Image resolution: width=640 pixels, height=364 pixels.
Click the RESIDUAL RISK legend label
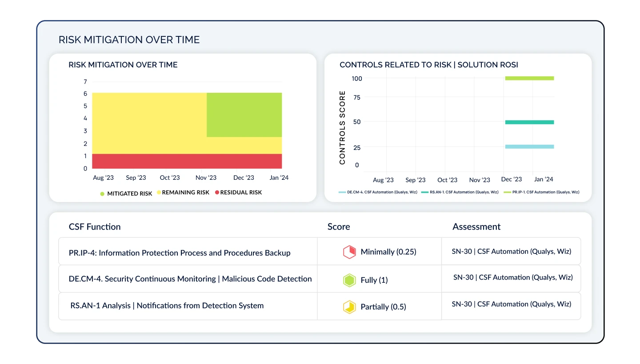point(241,193)
